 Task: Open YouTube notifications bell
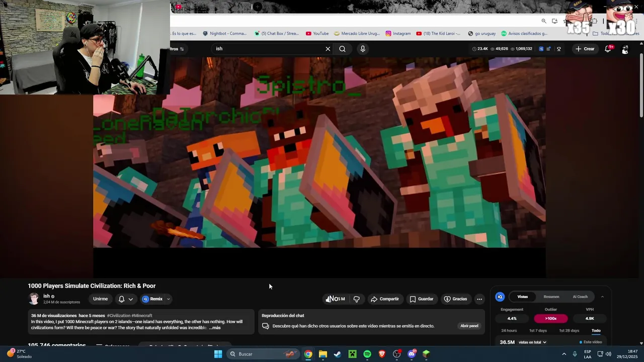pyautogui.click(x=608, y=49)
